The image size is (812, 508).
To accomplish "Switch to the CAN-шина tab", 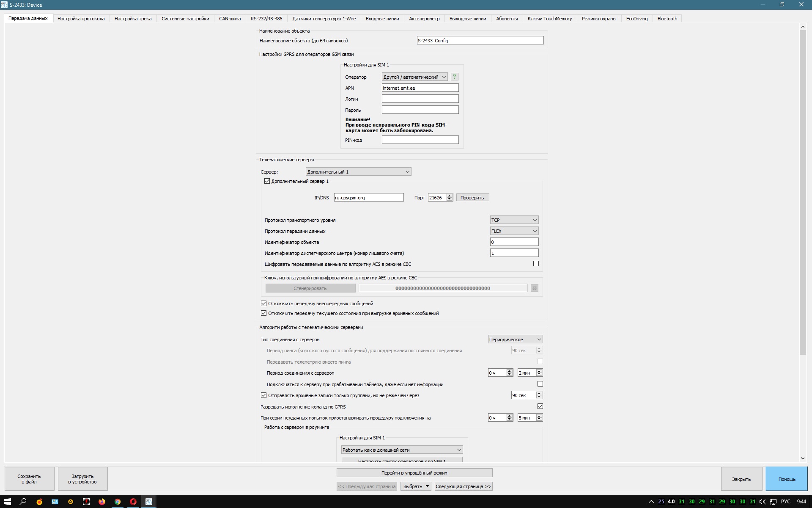I will point(230,19).
